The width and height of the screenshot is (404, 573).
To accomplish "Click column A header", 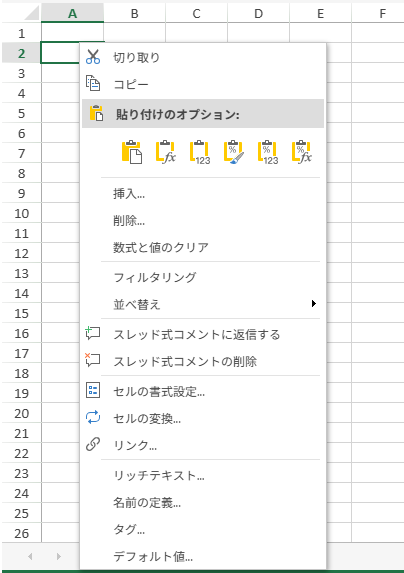I will click(x=72, y=13).
